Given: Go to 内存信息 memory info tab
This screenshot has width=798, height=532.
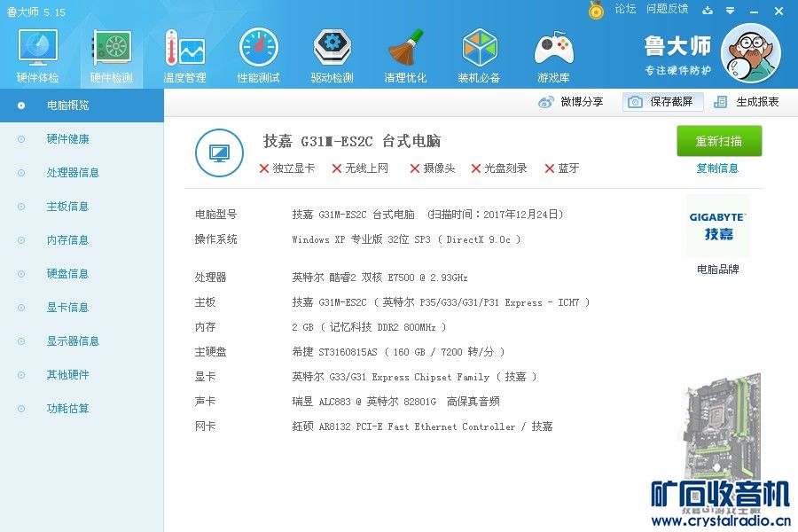Looking at the screenshot, I should pyautogui.click(x=68, y=240).
